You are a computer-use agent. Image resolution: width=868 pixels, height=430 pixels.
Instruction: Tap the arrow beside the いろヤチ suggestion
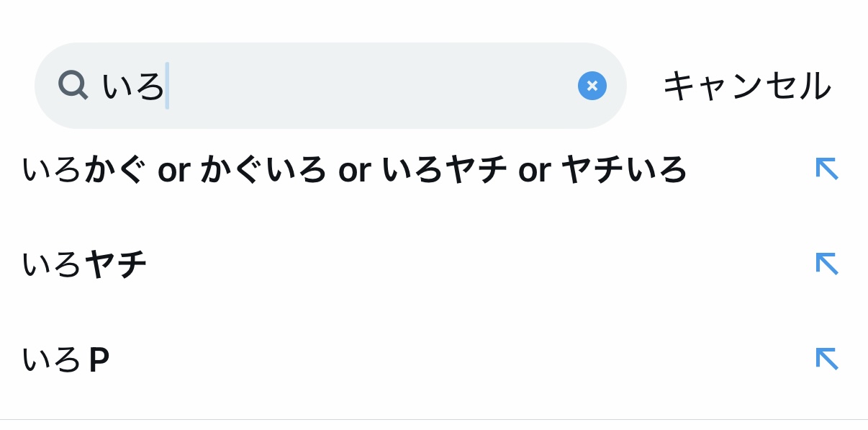826,264
